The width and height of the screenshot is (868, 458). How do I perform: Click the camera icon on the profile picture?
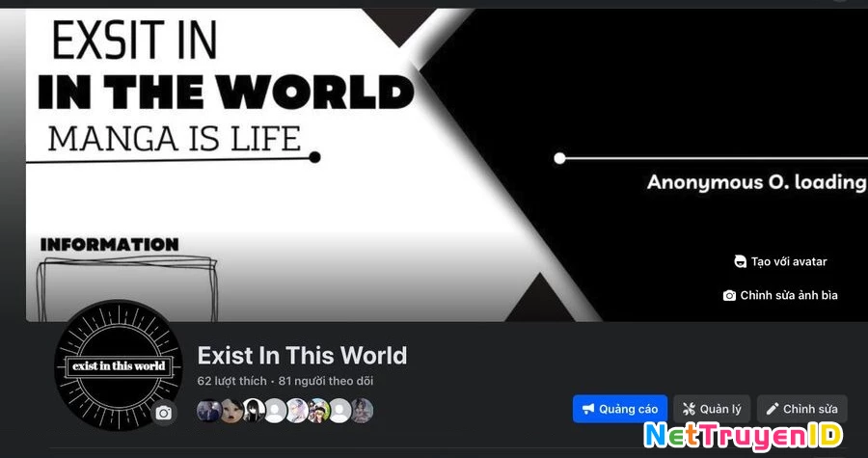163,413
